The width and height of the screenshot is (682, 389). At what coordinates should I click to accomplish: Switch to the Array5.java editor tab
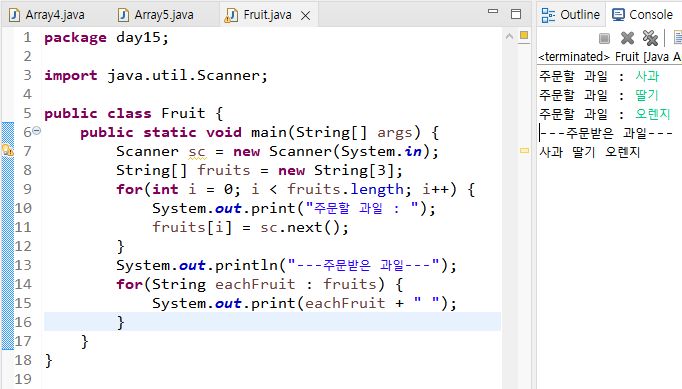[x=156, y=15]
